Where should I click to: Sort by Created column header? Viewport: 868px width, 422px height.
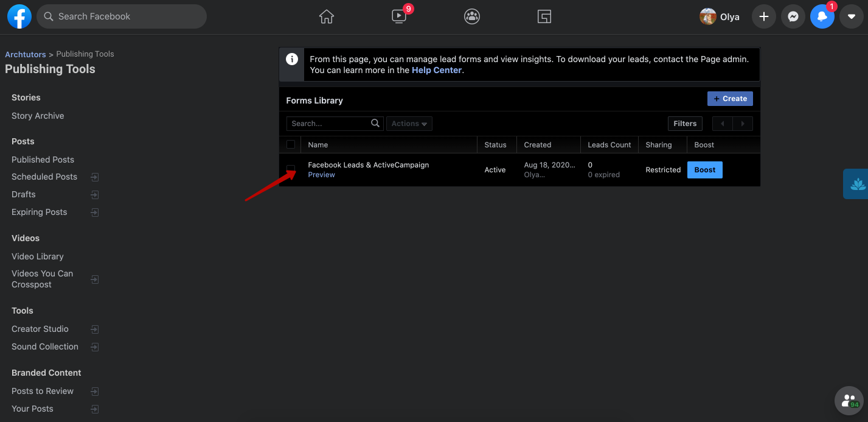pos(538,145)
